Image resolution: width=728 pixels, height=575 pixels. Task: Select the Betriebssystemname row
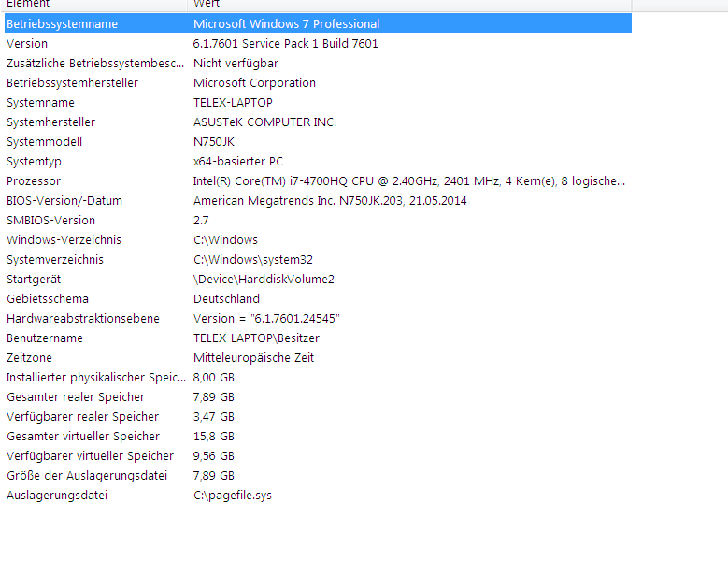318,23
